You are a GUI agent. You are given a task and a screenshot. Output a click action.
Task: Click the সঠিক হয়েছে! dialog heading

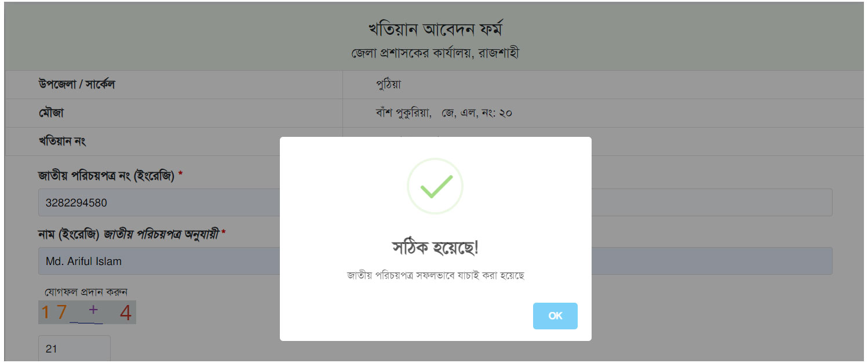pyautogui.click(x=435, y=245)
